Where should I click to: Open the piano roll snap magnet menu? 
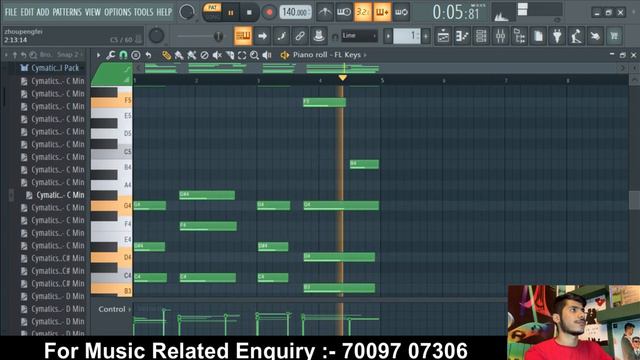pyautogui.click(x=123, y=55)
